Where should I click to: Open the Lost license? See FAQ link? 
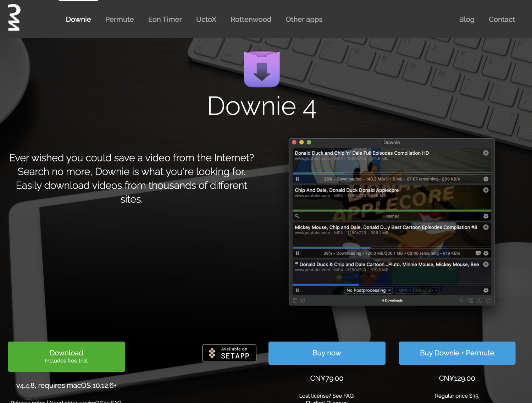[x=327, y=396]
